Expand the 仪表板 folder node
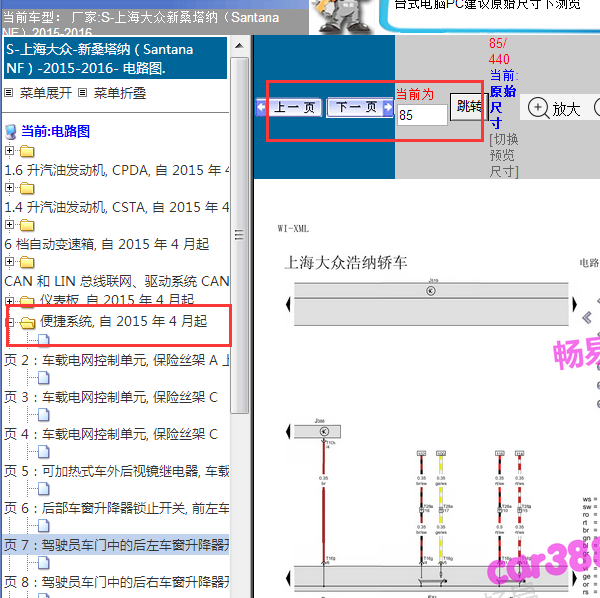 point(9,301)
